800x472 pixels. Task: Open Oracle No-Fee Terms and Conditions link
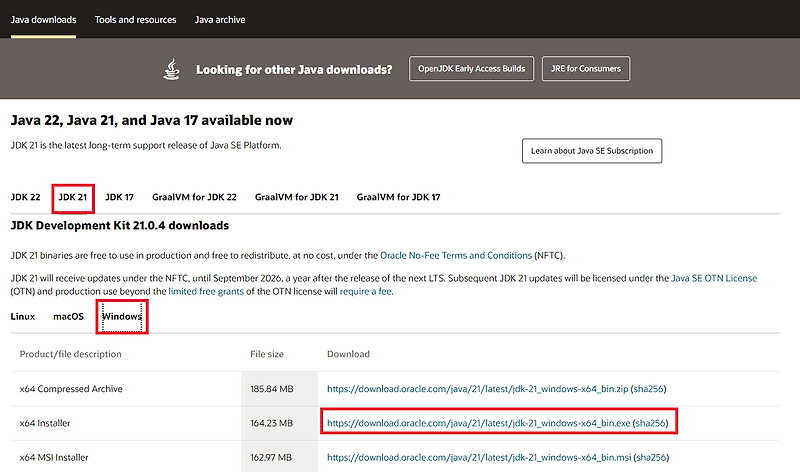[456, 255]
